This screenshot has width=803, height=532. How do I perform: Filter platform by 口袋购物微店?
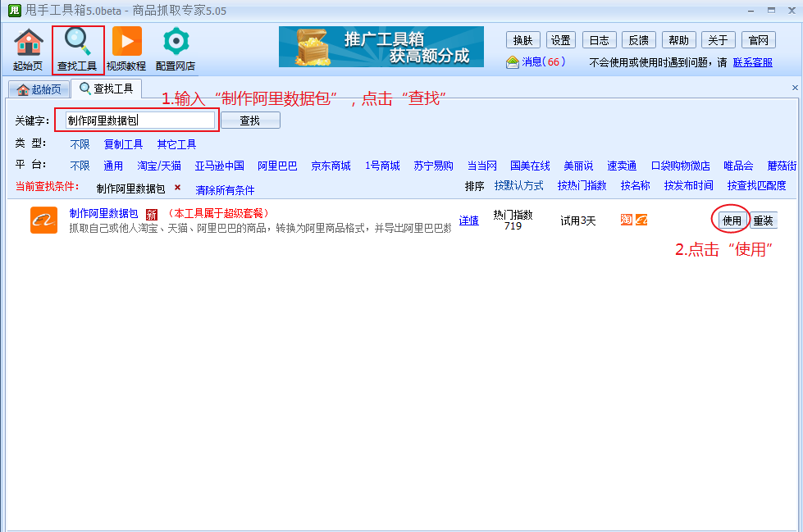click(680, 166)
